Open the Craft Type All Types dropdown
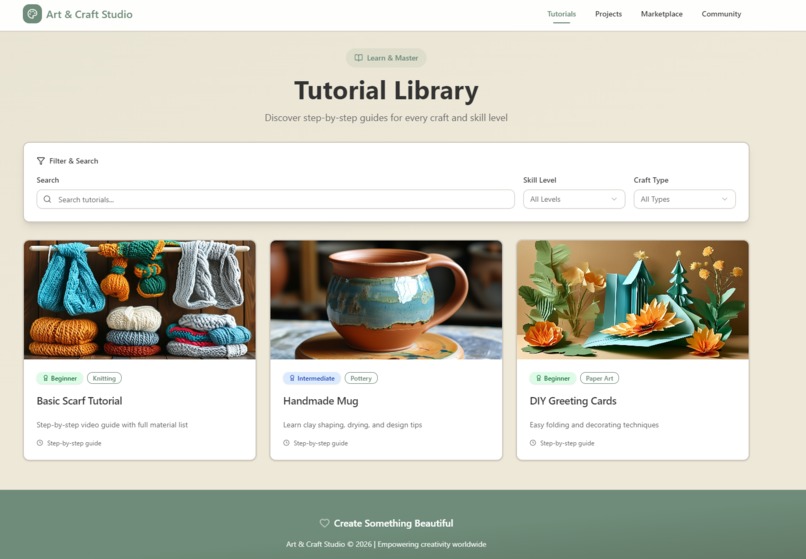The image size is (806, 559). click(685, 199)
